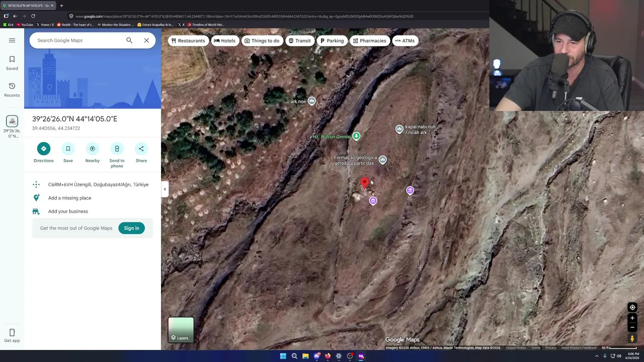Share the pinned location
644x362 pixels.
(141, 152)
